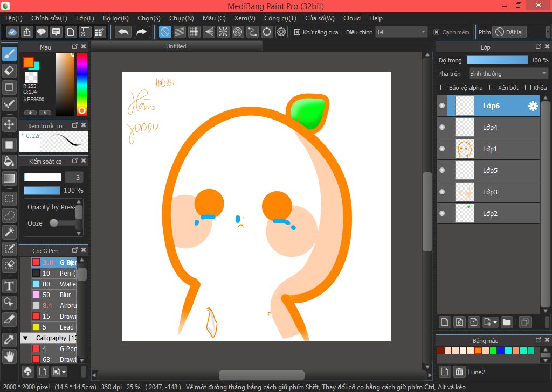Collapse the Calligraphy brush group
Image resolution: width=552 pixels, height=392 pixels.
25,338
